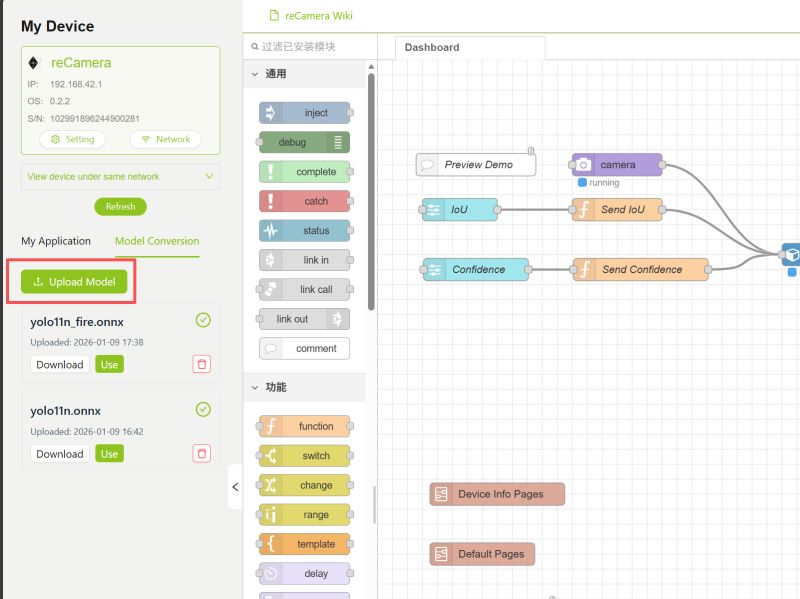Click the Device Info Pages node
Image resolution: width=800 pixels, height=599 pixels.
[x=497, y=494]
